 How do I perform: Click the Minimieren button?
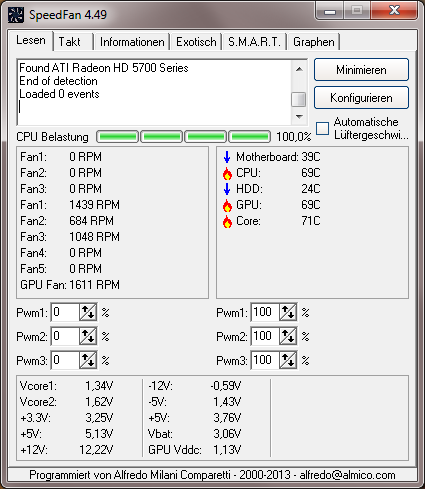pyautogui.click(x=361, y=70)
